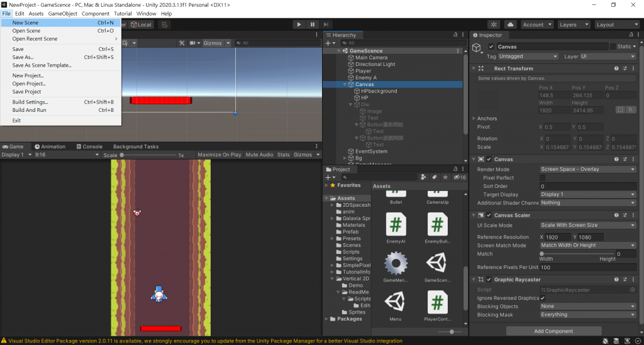This screenshot has width=644, height=345.
Task: Open the Render Mode dropdown
Action: pos(588,169)
